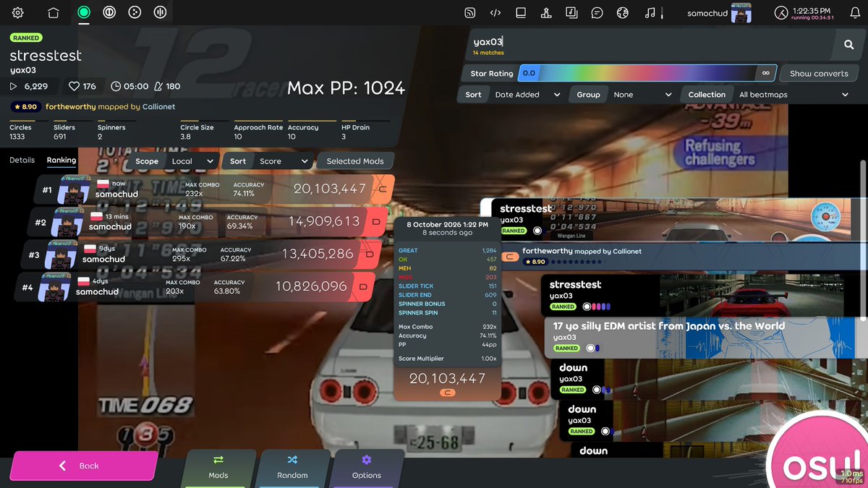Click the yax03 artist name under header title
The image size is (868, 488).
(23, 70)
